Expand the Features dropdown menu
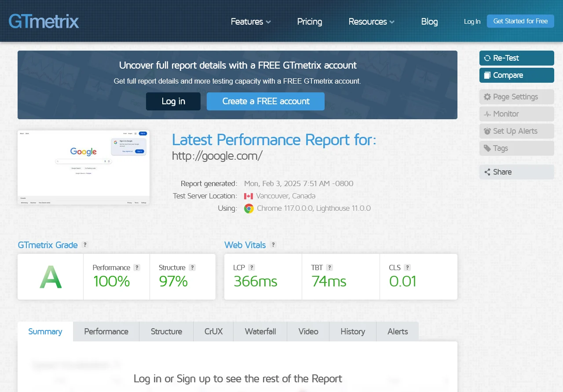Screen dimensions: 563x392 251,22
